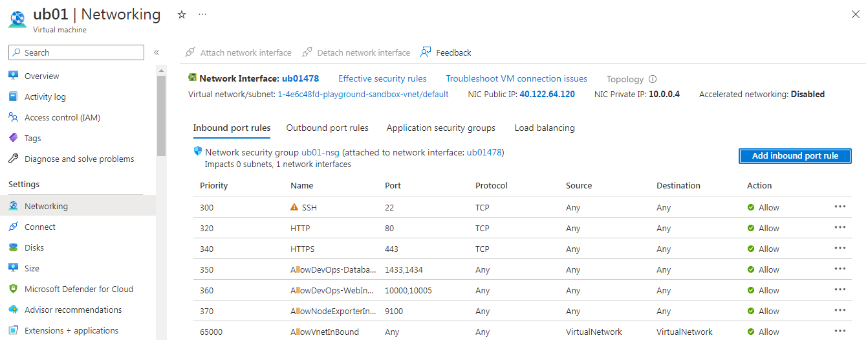Click the Name column header
The width and height of the screenshot is (868, 340).
pos(301,185)
